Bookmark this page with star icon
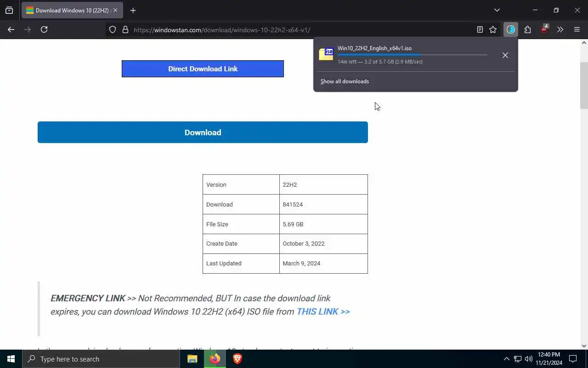Viewport: 588px width, 368px height. pos(493,29)
